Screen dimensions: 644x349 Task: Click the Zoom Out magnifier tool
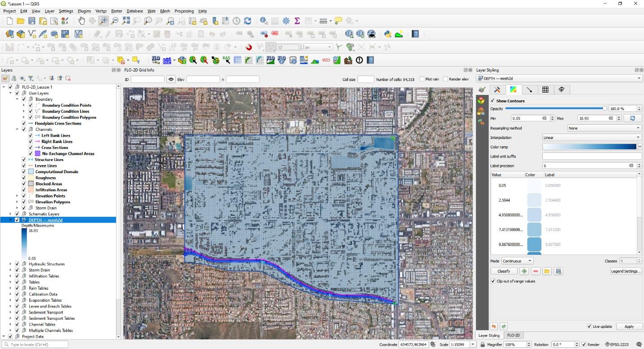click(115, 21)
